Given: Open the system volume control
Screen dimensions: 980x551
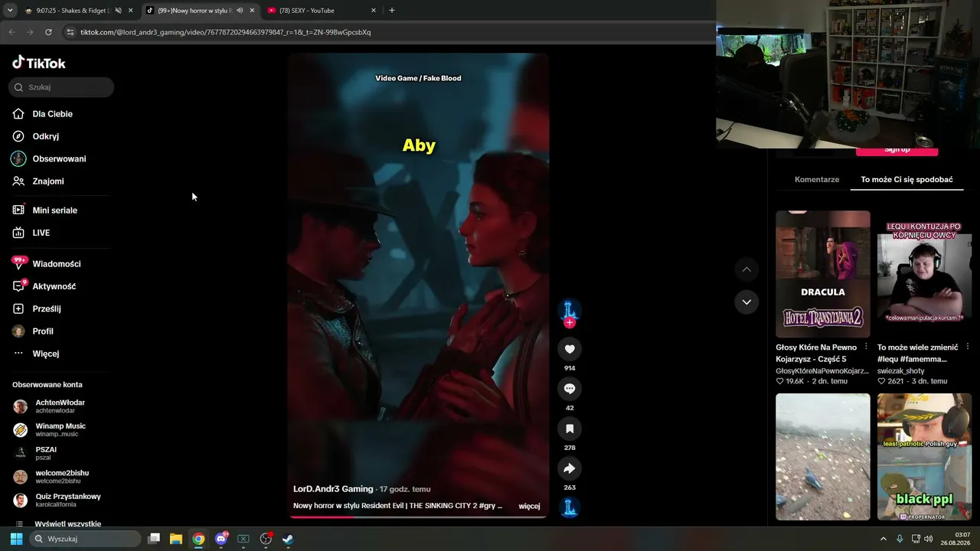Looking at the screenshot, I should (928, 539).
